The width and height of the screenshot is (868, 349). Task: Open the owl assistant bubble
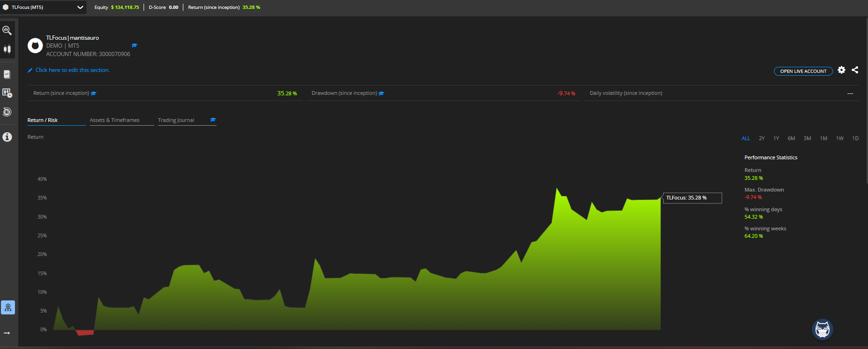[x=823, y=329]
